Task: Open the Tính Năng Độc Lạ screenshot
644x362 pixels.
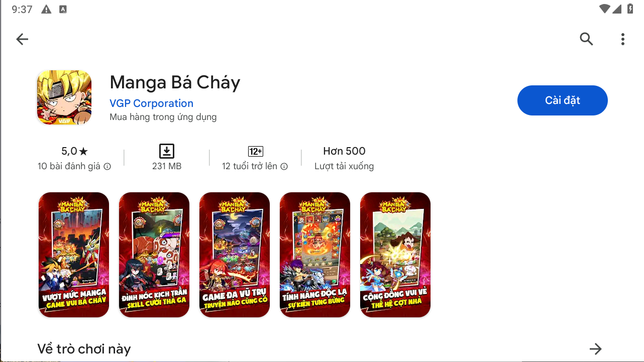Action: [315, 255]
